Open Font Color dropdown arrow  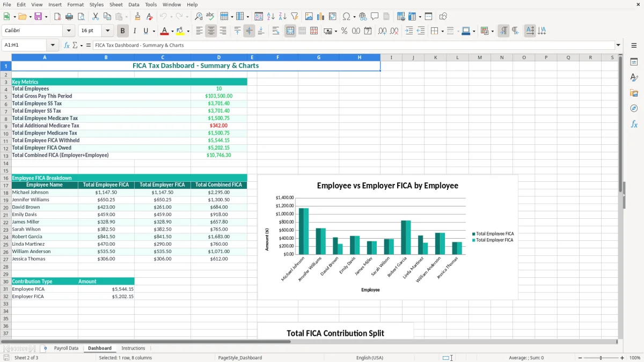click(x=173, y=31)
